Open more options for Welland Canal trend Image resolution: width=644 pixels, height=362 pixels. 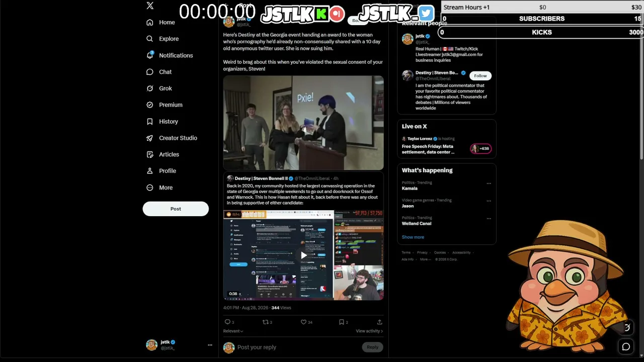point(489,219)
